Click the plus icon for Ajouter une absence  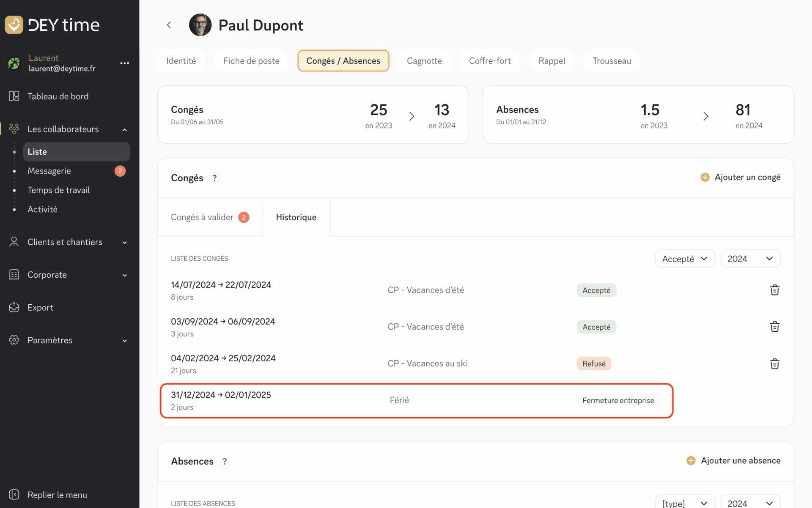point(691,461)
